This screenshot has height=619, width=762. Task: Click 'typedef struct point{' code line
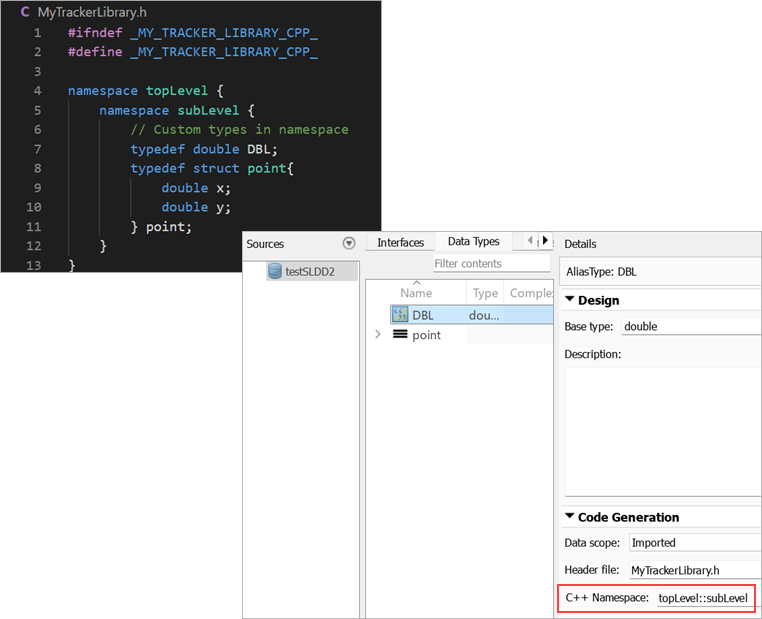point(212,169)
